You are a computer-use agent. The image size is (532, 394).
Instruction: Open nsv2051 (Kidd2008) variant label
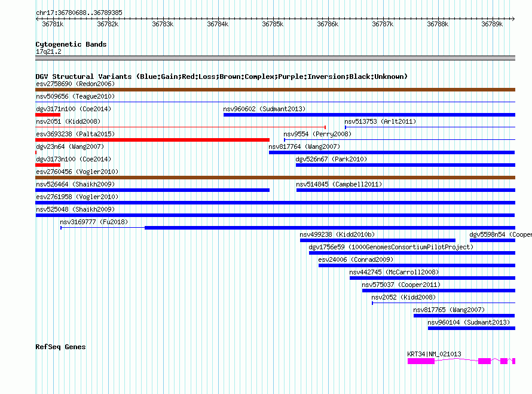coord(68,121)
